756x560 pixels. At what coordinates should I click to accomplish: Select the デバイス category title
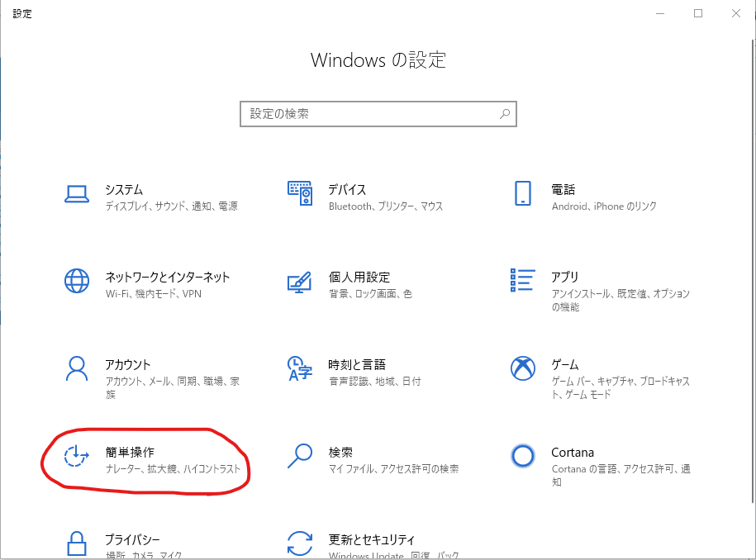pos(347,189)
